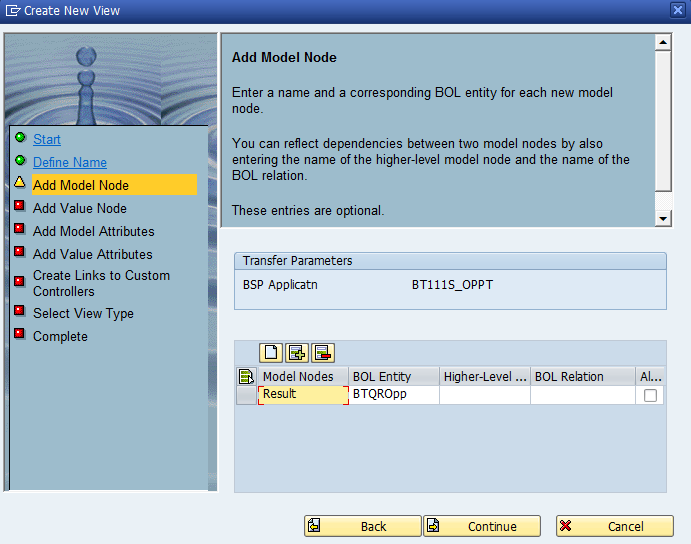This screenshot has height=544, width=691.
Task: Click the yellow triangle Add Model Node icon
Action: pos(20,182)
